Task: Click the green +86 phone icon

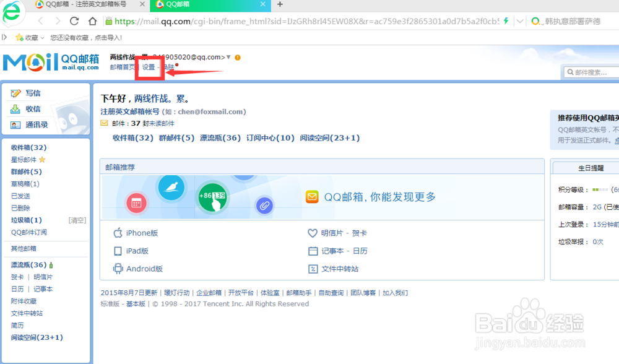Action: (x=213, y=197)
